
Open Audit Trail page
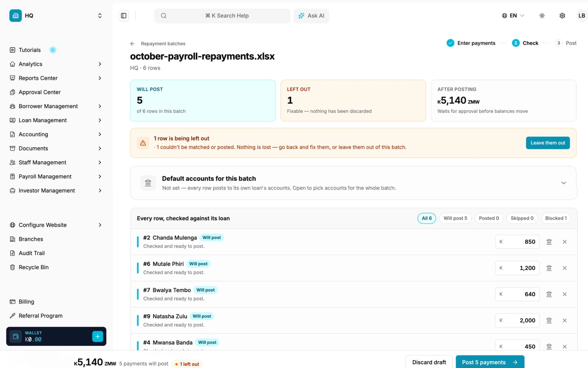click(x=56, y=253)
